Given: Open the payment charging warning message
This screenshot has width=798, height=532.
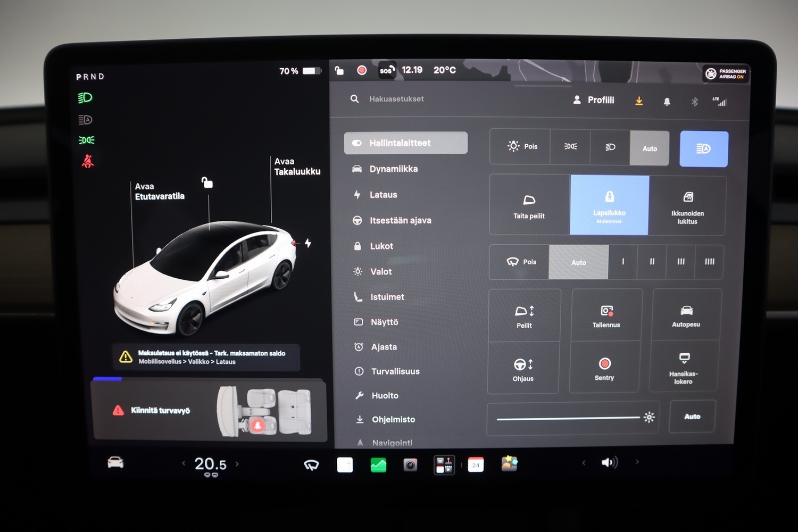Looking at the screenshot, I should tap(206, 357).
